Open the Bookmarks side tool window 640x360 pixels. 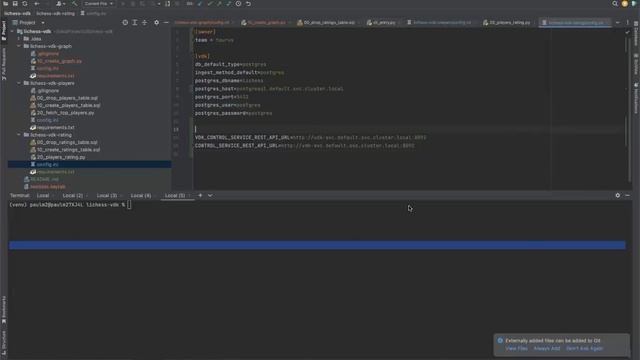tap(4, 310)
